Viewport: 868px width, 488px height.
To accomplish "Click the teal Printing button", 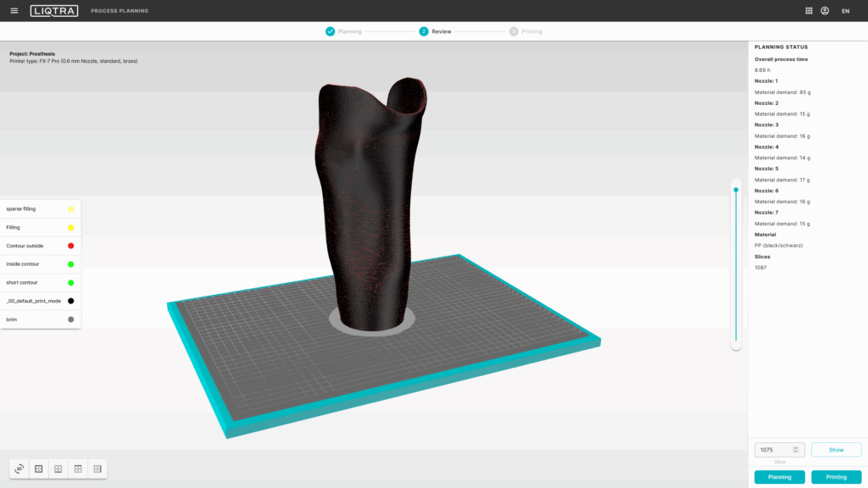I will [x=836, y=477].
